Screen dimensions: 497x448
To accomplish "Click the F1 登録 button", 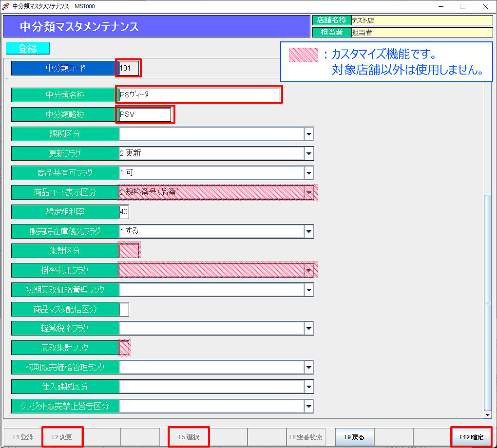I will (23, 437).
